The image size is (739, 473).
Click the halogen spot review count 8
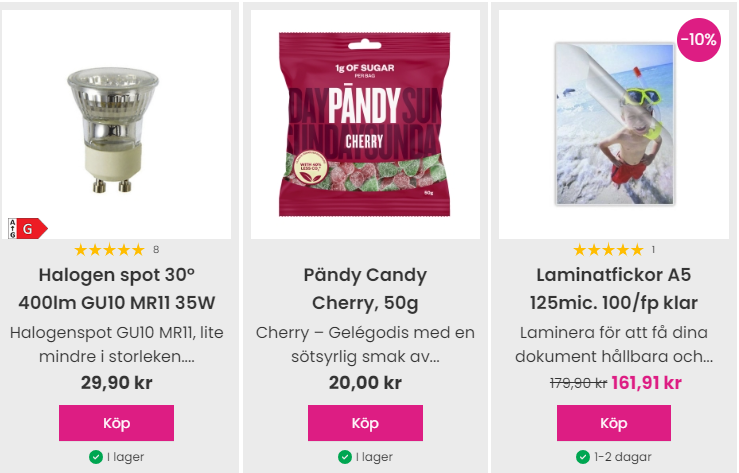pos(156,250)
